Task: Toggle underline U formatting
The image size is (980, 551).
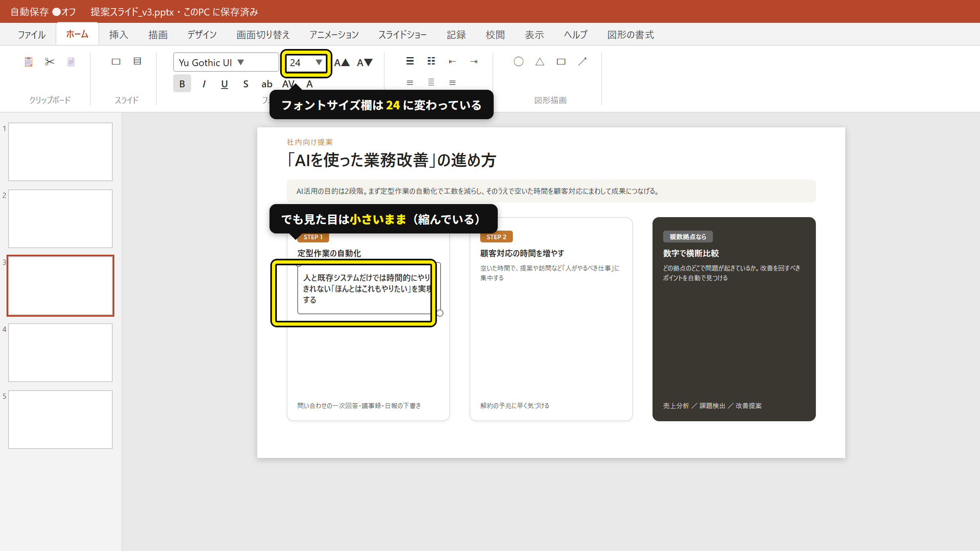Action: click(x=225, y=84)
